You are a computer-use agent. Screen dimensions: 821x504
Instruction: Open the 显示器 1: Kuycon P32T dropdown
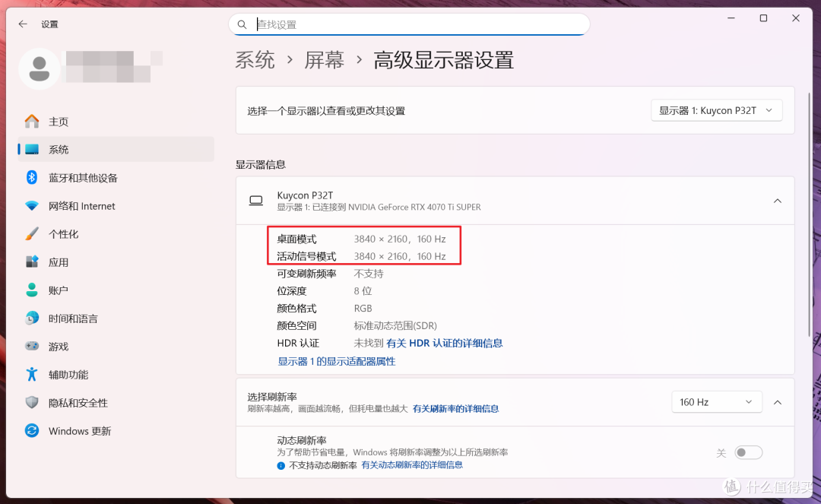[716, 110]
